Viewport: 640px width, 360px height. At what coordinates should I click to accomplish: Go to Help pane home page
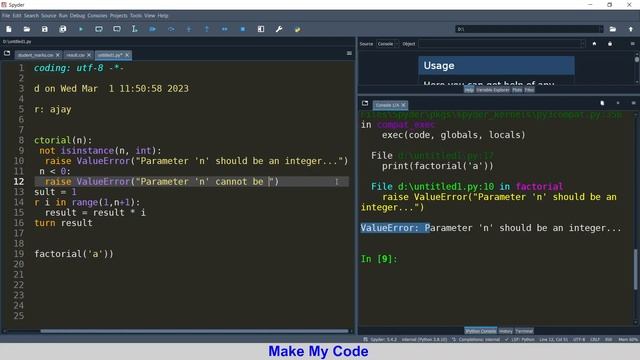[594, 44]
